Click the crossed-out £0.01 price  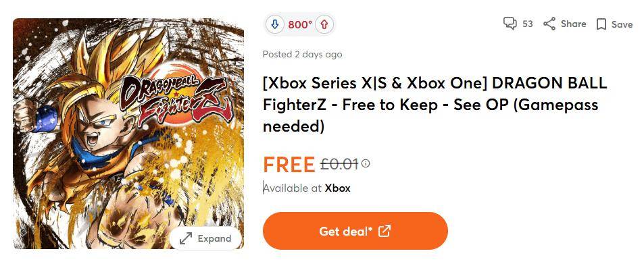coord(339,164)
